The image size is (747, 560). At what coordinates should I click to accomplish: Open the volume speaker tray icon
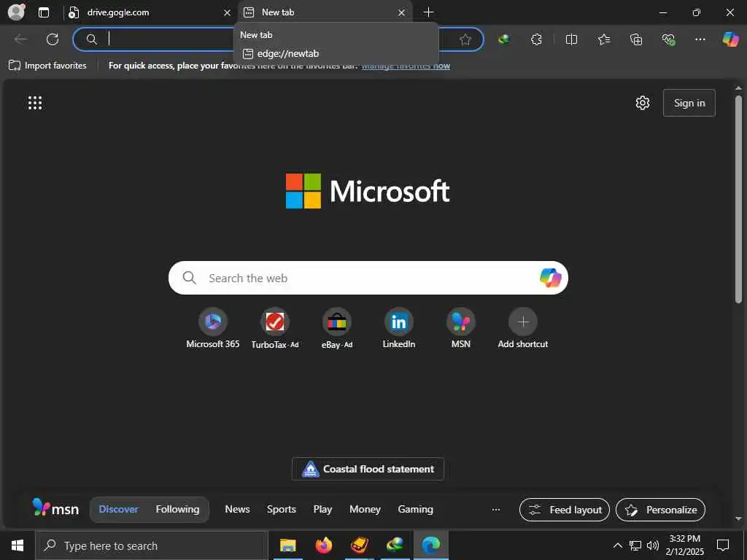tap(653, 545)
